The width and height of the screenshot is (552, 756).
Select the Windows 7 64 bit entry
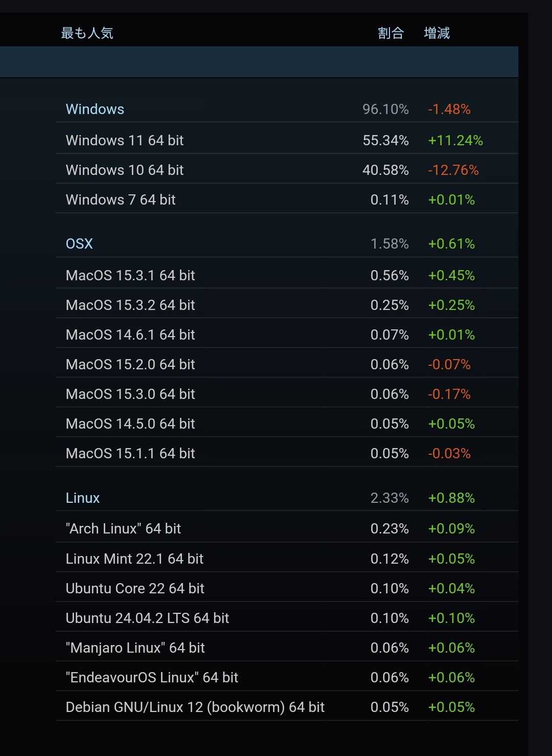121,200
